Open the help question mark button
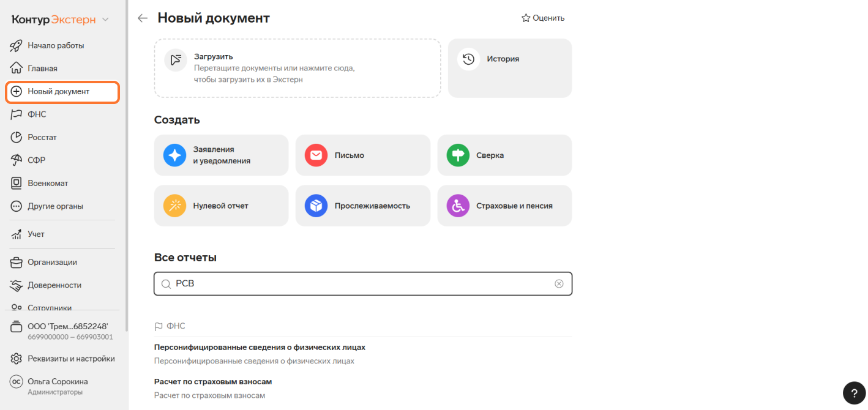 pyautogui.click(x=854, y=393)
